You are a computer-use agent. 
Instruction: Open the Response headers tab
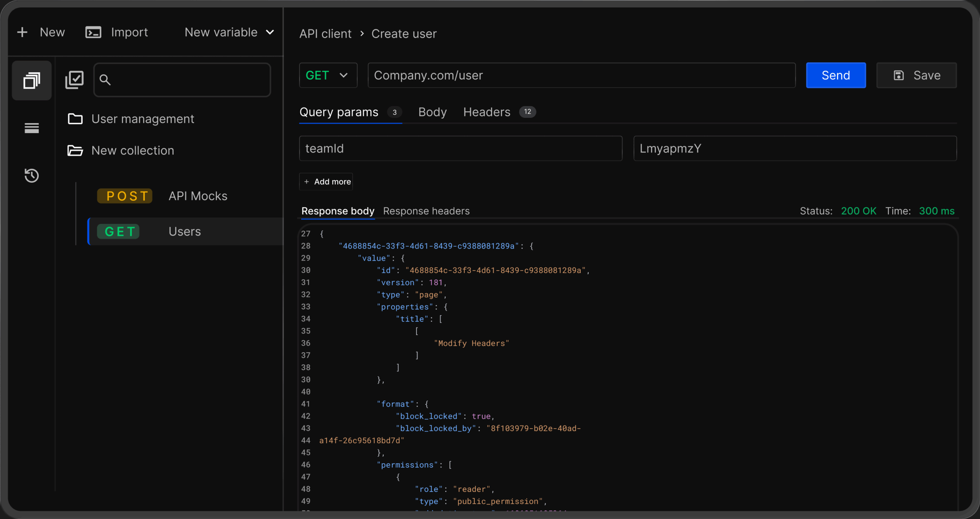[x=426, y=211]
